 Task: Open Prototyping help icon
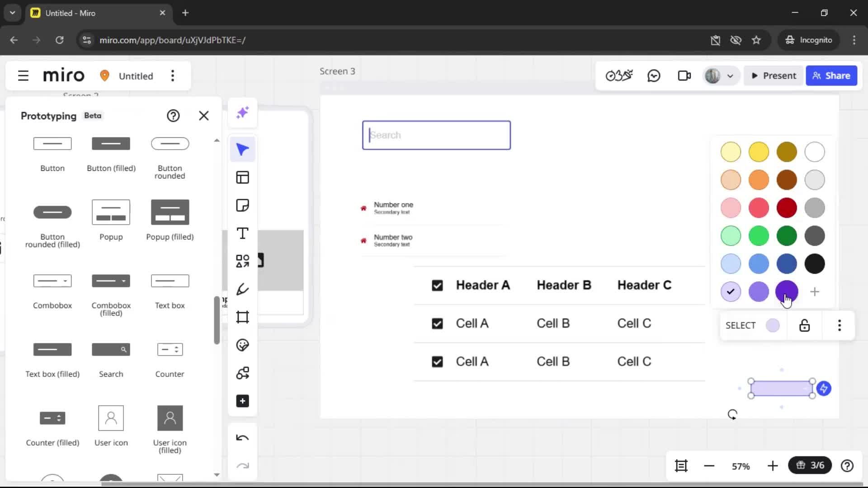(x=173, y=116)
